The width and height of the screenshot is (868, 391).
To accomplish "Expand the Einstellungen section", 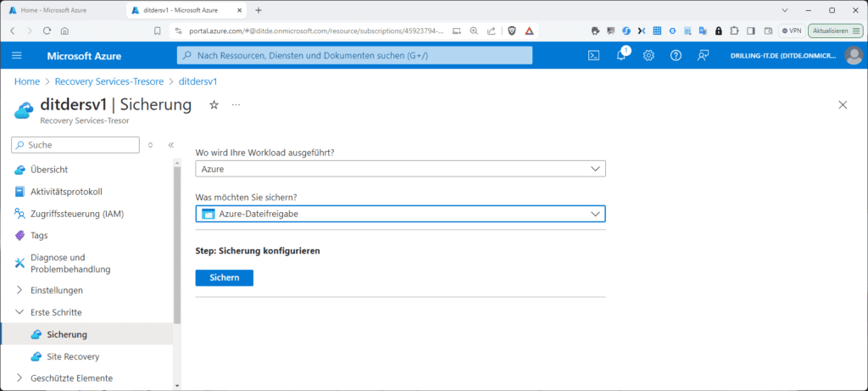I will coord(20,290).
